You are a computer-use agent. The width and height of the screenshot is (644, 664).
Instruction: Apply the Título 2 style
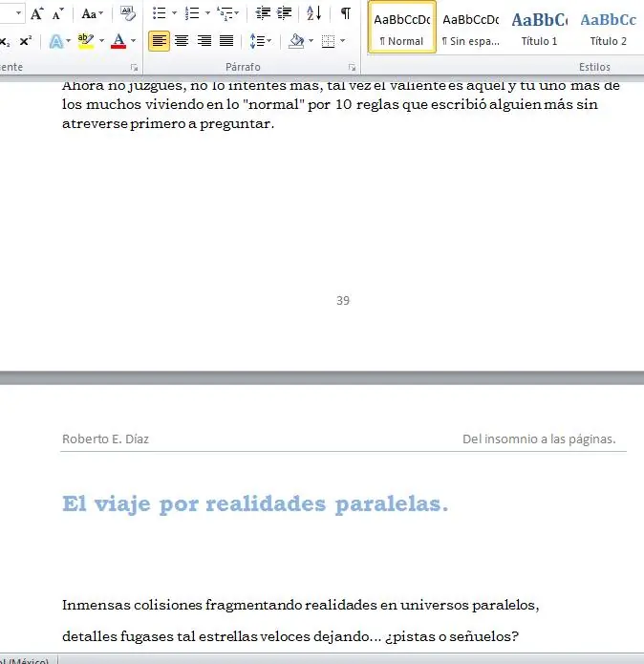608,27
